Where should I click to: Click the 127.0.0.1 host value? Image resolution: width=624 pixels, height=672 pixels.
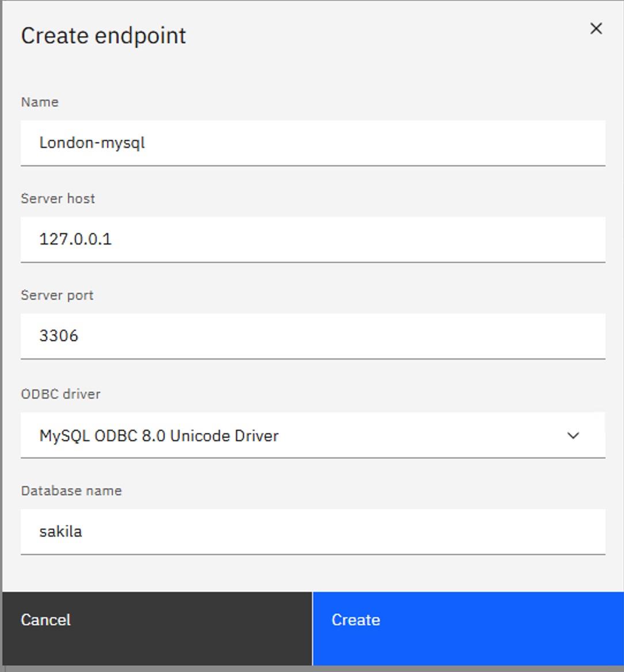[x=75, y=239]
